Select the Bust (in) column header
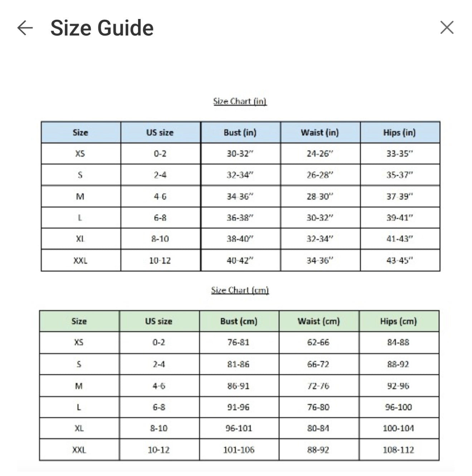Image resolution: width=472 pixels, height=476 pixels. click(240, 133)
